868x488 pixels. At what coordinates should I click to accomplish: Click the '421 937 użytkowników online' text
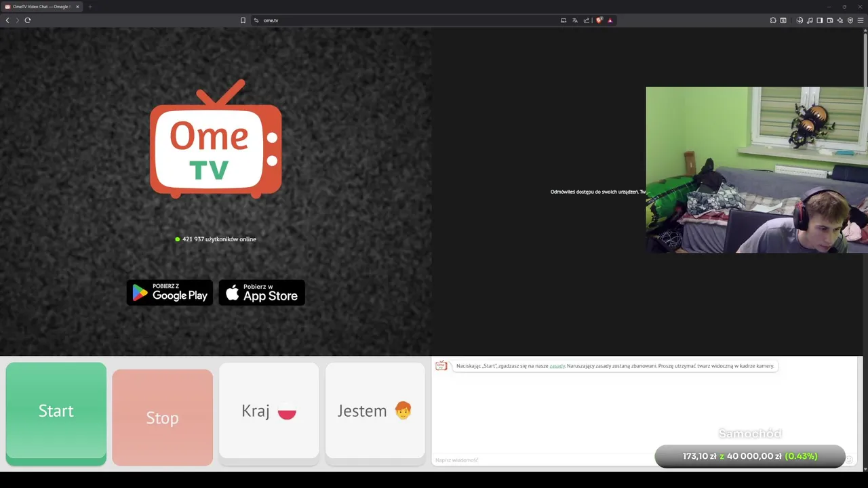(x=219, y=239)
